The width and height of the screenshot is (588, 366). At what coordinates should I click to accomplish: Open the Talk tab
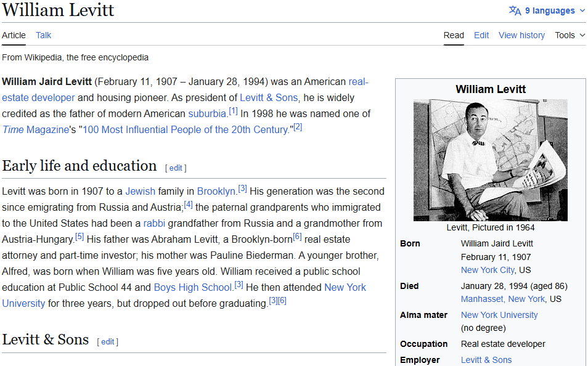point(44,35)
